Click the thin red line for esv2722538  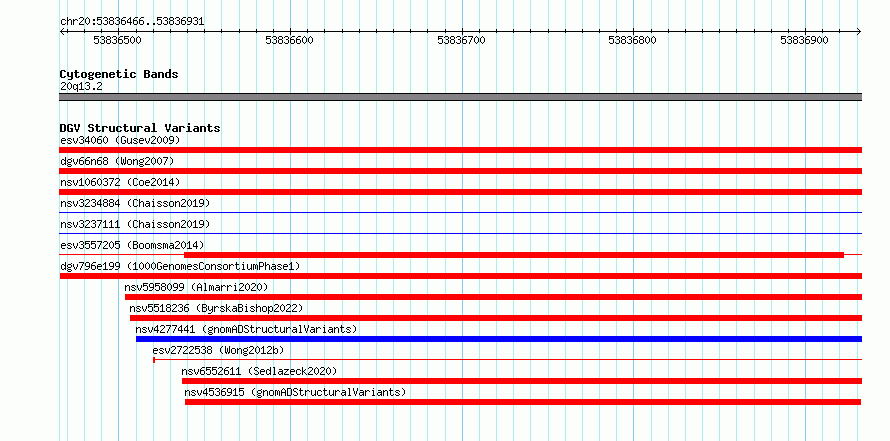[x=507, y=359]
